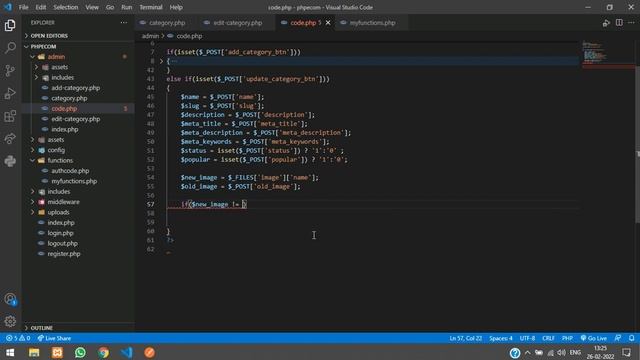Unfold collapsed code block at line 8
The width and height of the screenshot is (640, 360).
pos(161,61)
